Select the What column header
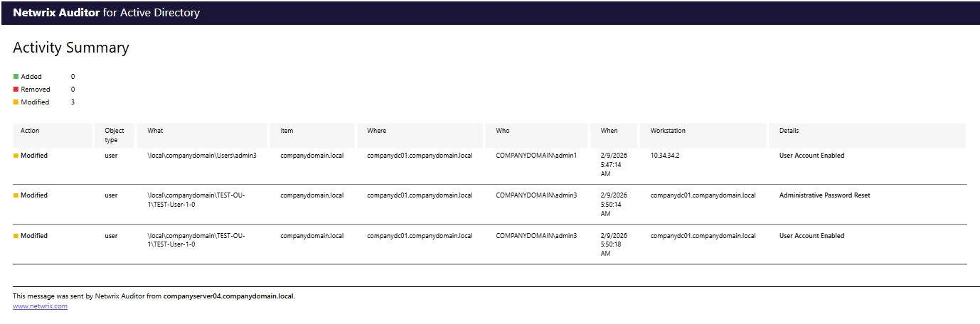Image resolution: width=980 pixels, height=324 pixels. point(155,131)
